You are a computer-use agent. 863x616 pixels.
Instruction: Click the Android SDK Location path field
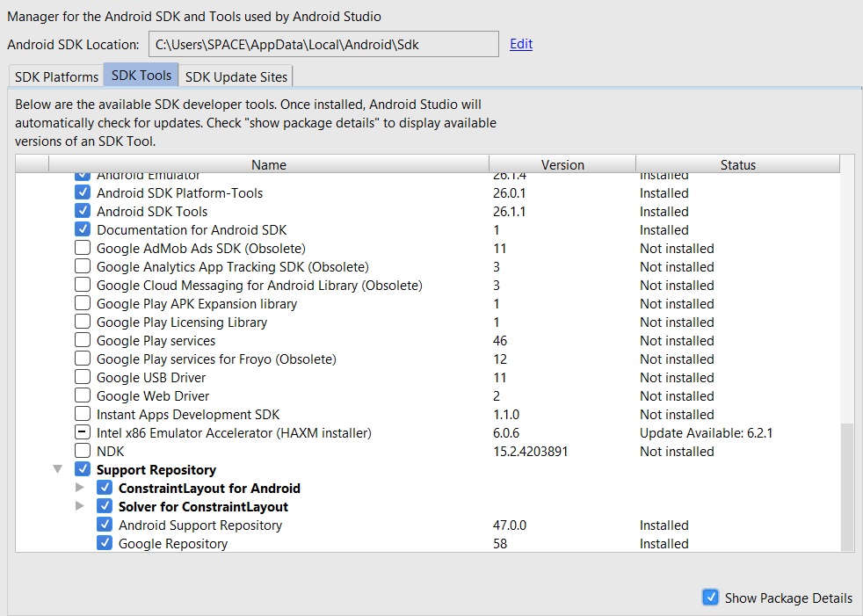pos(323,44)
